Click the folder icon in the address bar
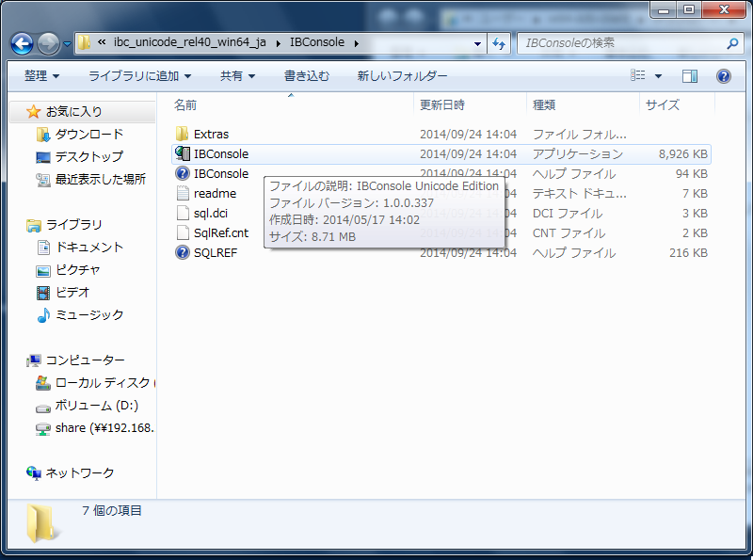 84,42
